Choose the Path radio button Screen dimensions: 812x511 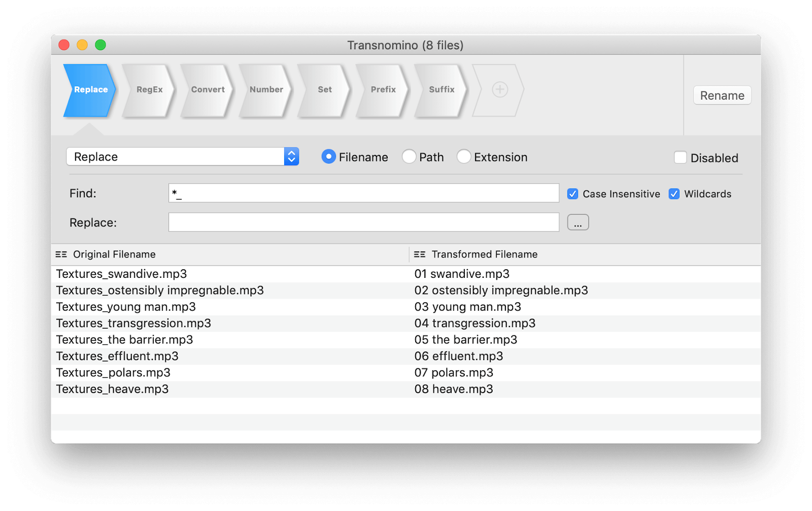tap(409, 157)
